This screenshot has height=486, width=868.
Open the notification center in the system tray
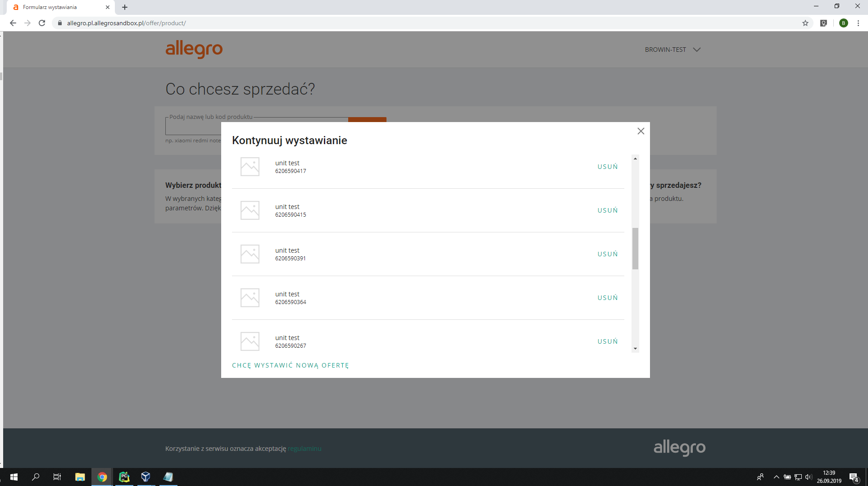pos(854,477)
